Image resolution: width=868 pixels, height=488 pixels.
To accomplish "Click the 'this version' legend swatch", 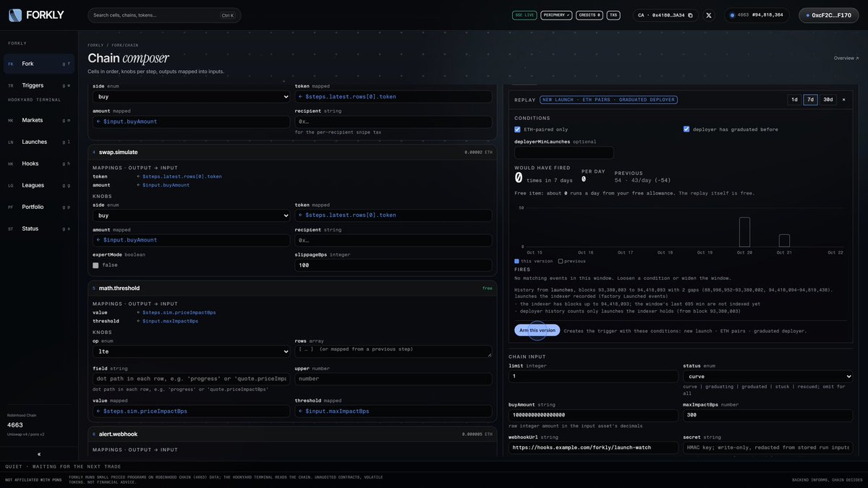I will [x=516, y=261].
